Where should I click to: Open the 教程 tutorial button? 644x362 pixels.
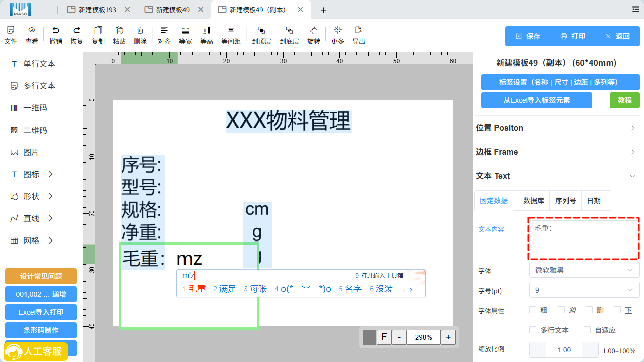point(625,100)
